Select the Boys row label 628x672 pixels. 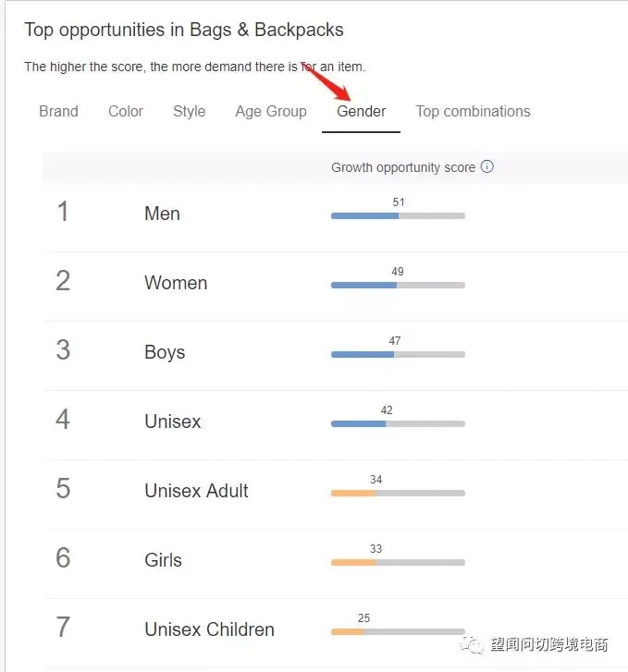165,353
